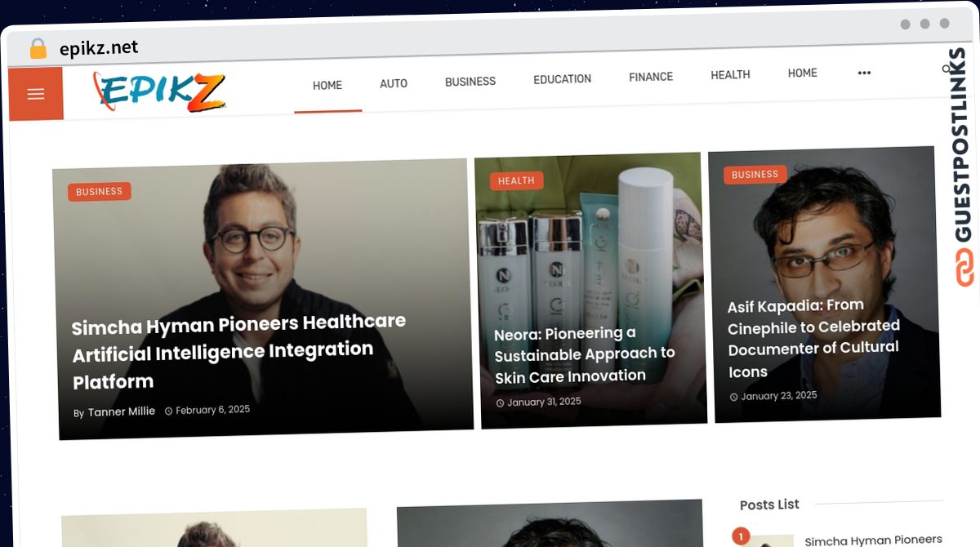The width and height of the screenshot is (980, 547).
Task: Open the search magnifier icon
Action: click(x=947, y=69)
